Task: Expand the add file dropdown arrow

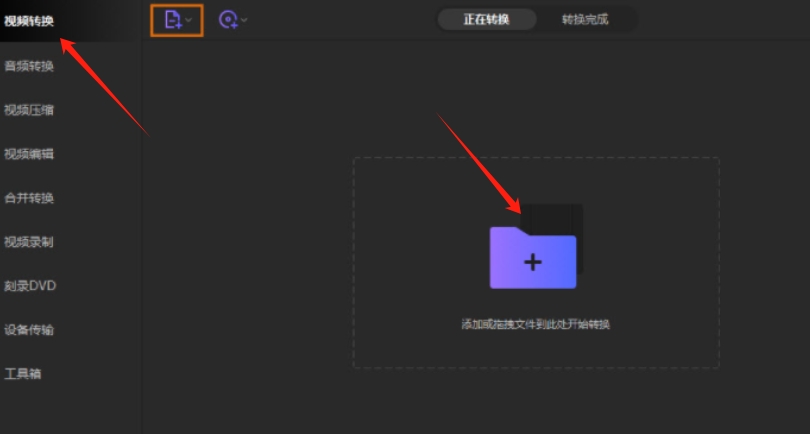Action: [189, 20]
